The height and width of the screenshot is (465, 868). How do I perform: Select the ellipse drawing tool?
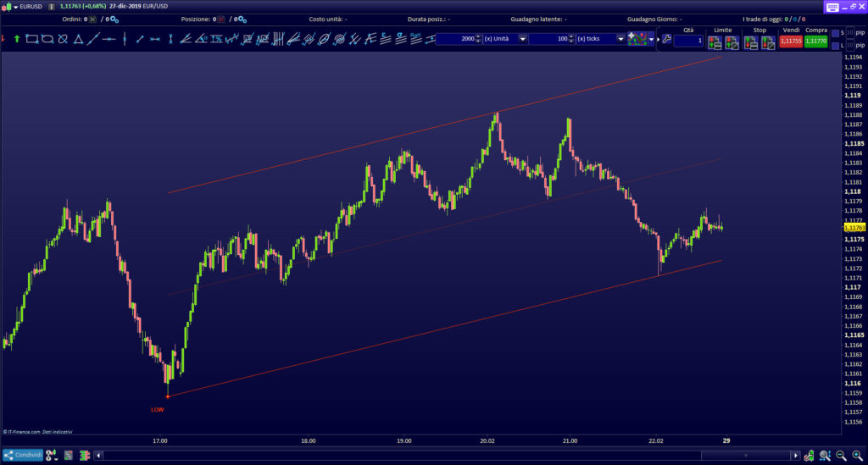[47, 39]
